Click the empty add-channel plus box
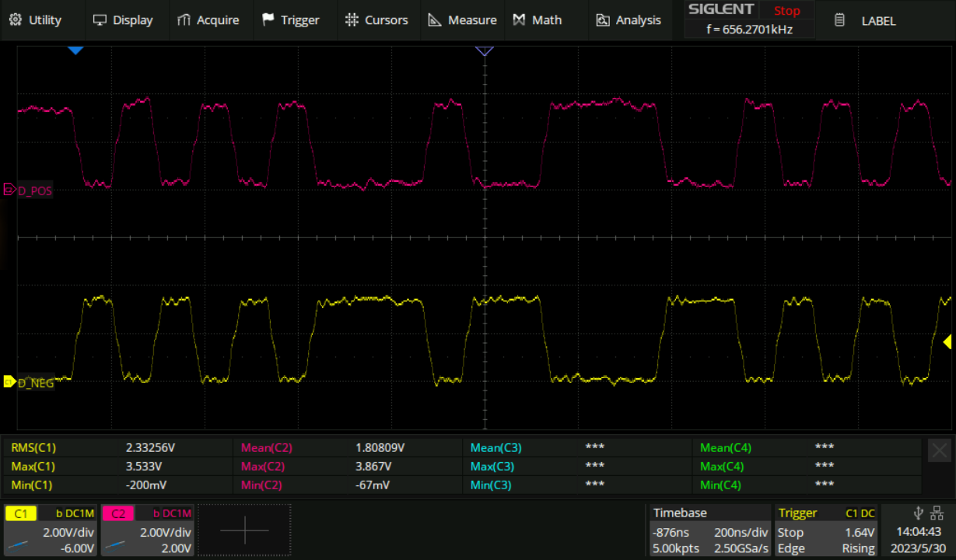The height and width of the screenshot is (560, 956). click(244, 530)
